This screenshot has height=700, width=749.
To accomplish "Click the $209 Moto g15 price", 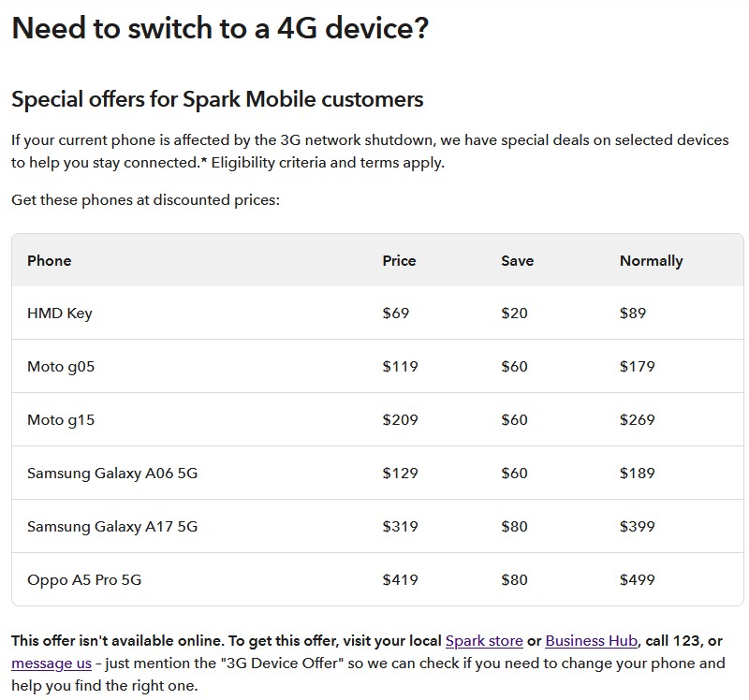I will [400, 420].
